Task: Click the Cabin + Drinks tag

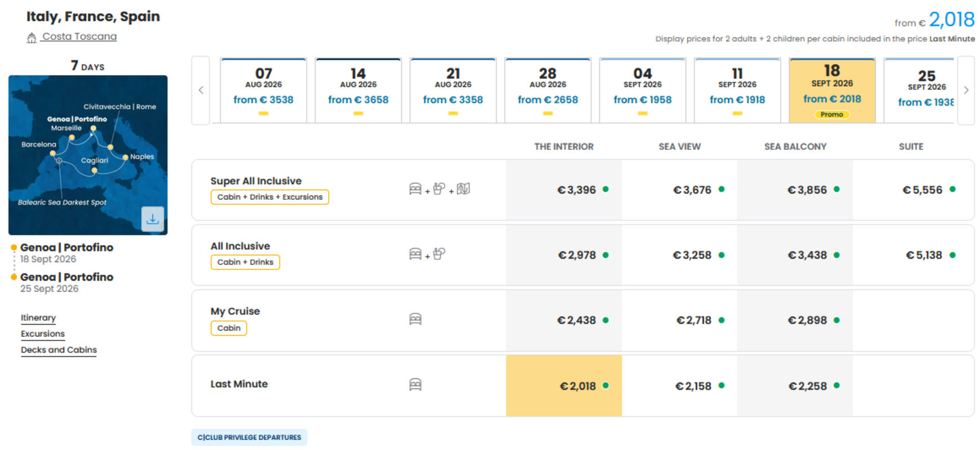Action: pyautogui.click(x=245, y=262)
